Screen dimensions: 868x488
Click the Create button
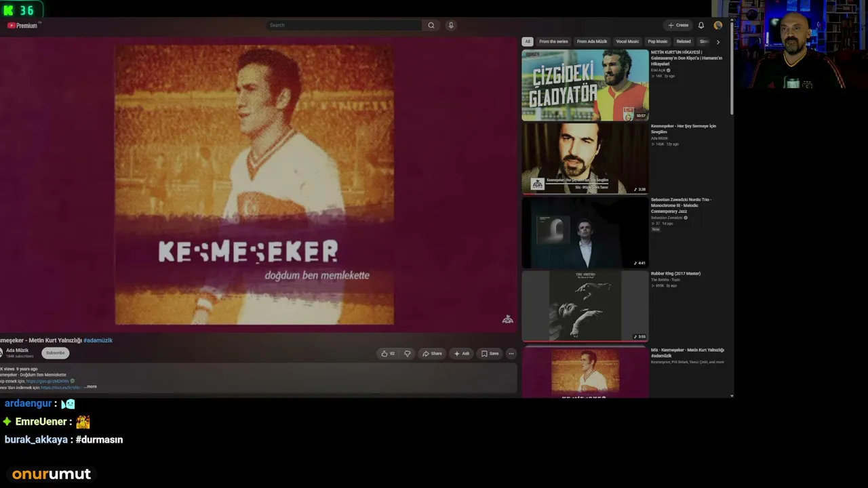tap(678, 25)
